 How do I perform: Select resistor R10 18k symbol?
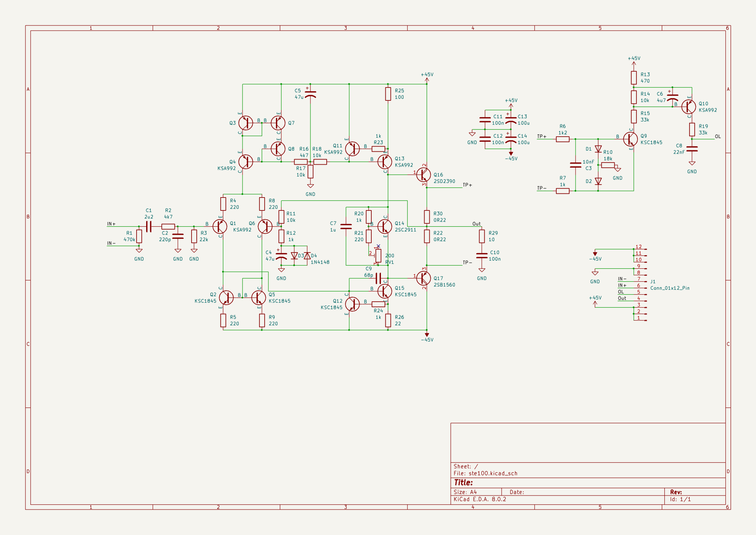[x=608, y=165]
